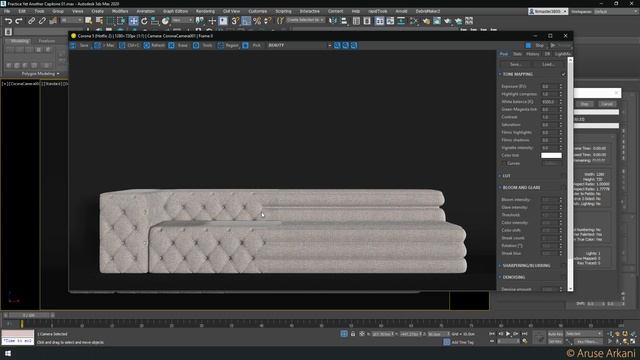640x360 pixels.
Task: Toggle the Sharpening/Blurring enable checkbox
Action: click(563, 266)
